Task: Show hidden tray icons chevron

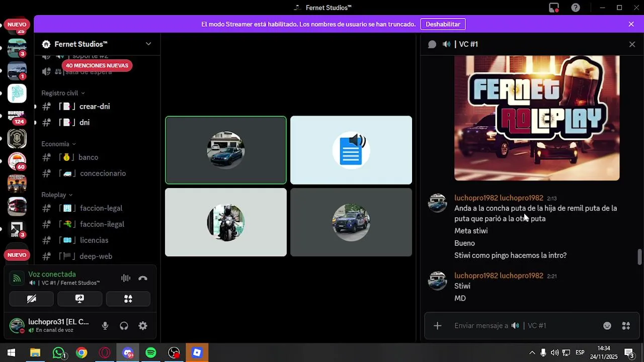Action: 532,352
